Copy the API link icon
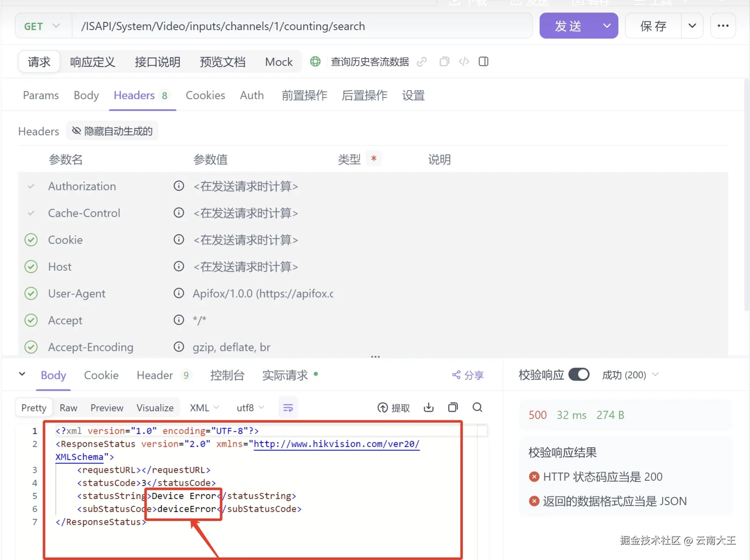This screenshot has width=750, height=560. coord(422,62)
